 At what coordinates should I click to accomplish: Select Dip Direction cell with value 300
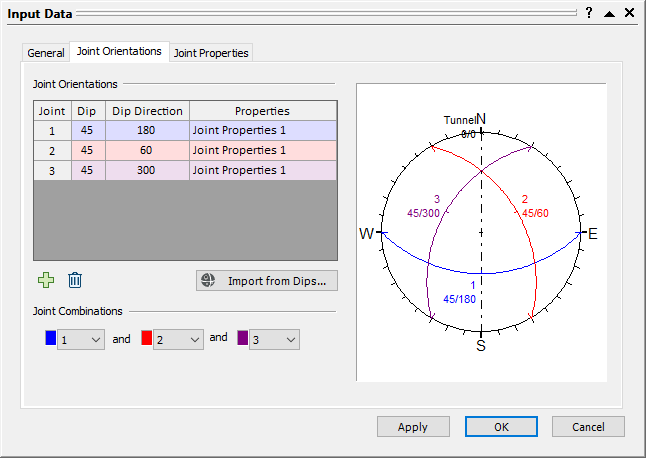[x=147, y=170]
